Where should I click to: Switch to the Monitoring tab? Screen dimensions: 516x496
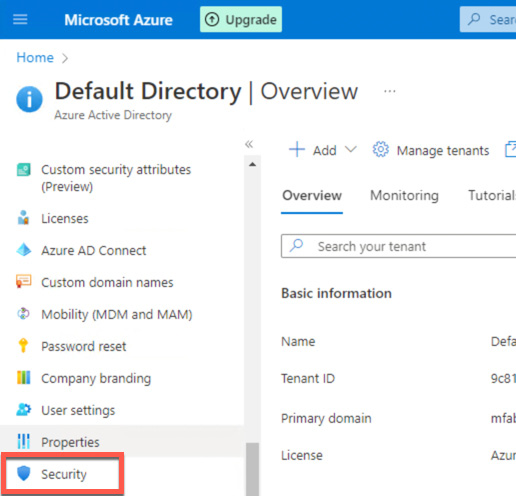click(404, 196)
